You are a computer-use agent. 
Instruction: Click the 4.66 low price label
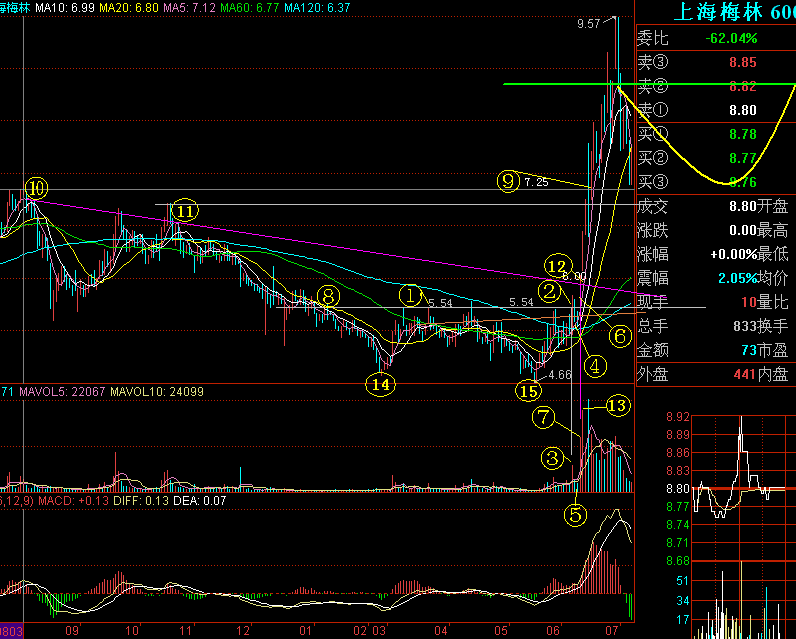tap(559, 374)
